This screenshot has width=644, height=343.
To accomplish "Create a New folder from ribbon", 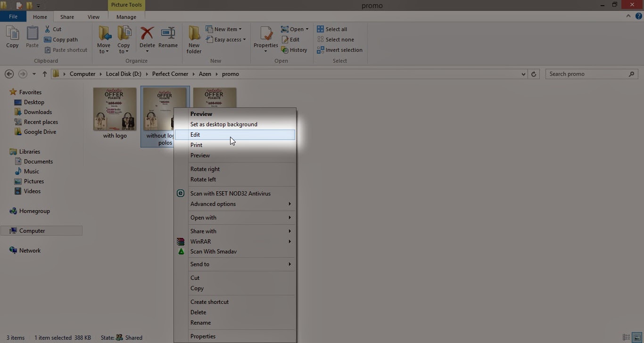I will (194, 39).
